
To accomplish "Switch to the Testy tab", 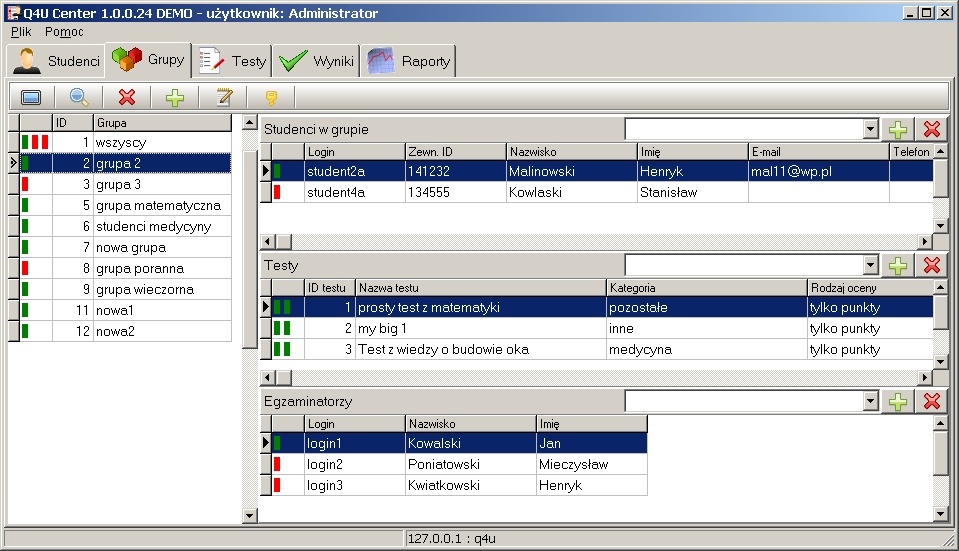I will pyautogui.click(x=232, y=61).
